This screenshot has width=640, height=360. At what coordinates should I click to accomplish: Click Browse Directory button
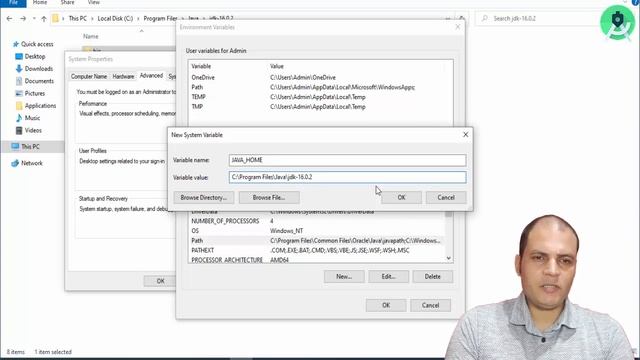pyautogui.click(x=203, y=198)
